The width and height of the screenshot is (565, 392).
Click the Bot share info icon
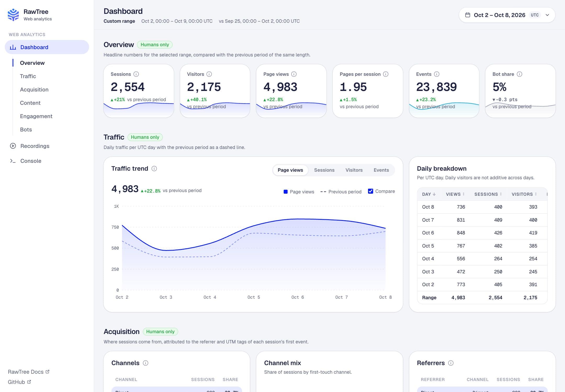coord(520,74)
